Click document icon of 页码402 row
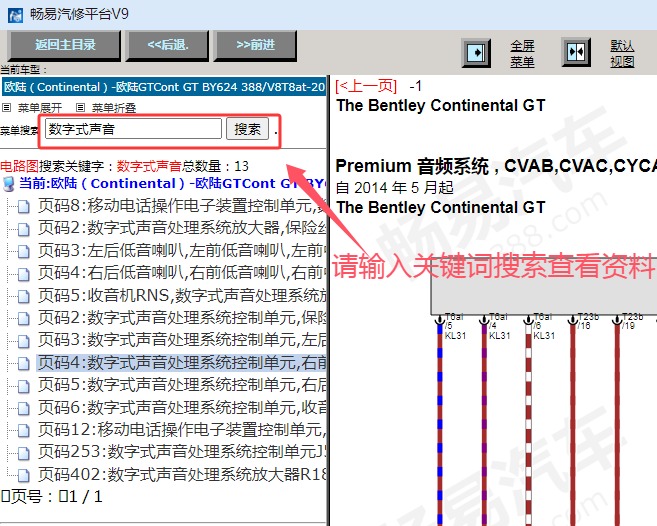657x526 pixels. [23, 475]
